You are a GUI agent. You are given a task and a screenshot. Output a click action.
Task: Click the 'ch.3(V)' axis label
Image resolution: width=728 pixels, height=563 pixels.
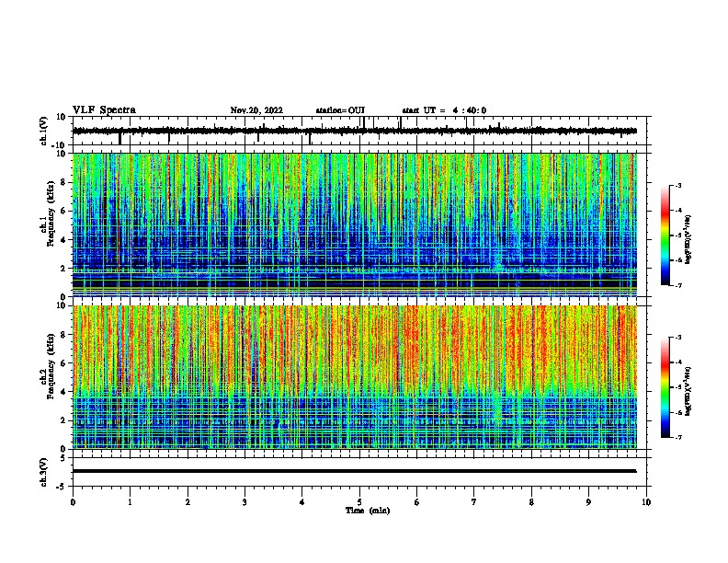44,472
